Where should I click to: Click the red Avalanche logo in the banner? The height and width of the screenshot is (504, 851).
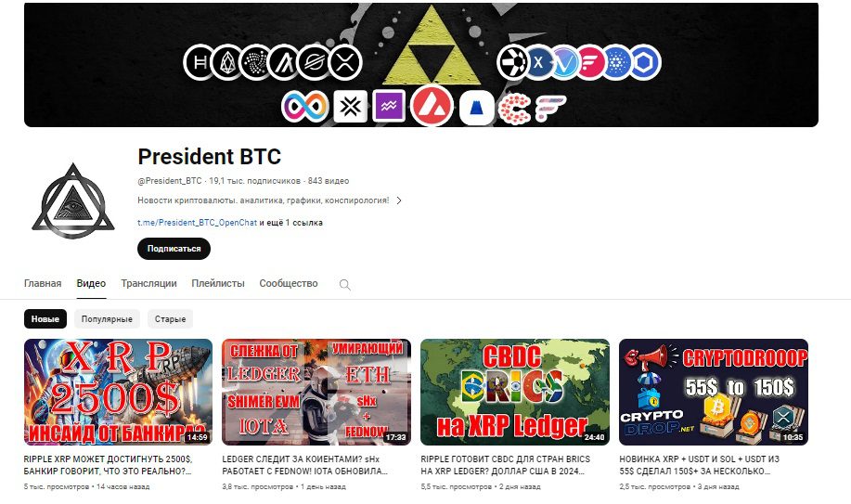pyautogui.click(x=432, y=106)
